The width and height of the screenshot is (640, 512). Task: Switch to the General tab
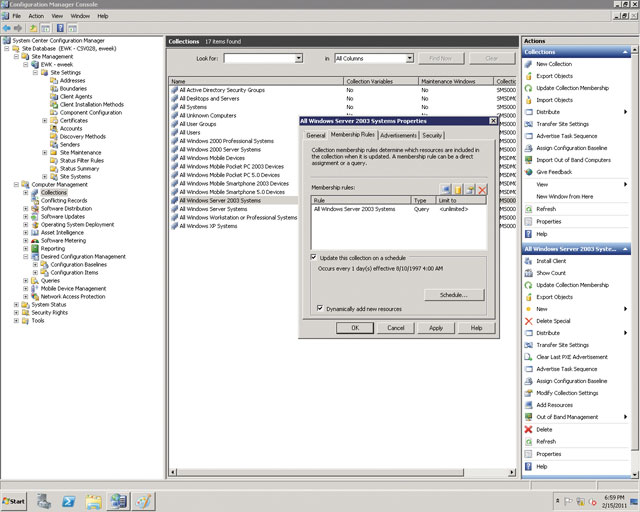click(316, 135)
